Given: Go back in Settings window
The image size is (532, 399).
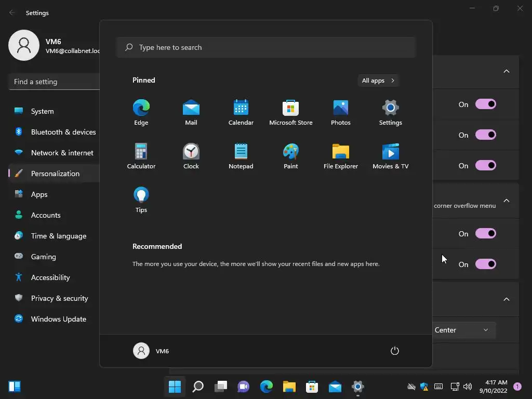Looking at the screenshot, I should (12, 12).
